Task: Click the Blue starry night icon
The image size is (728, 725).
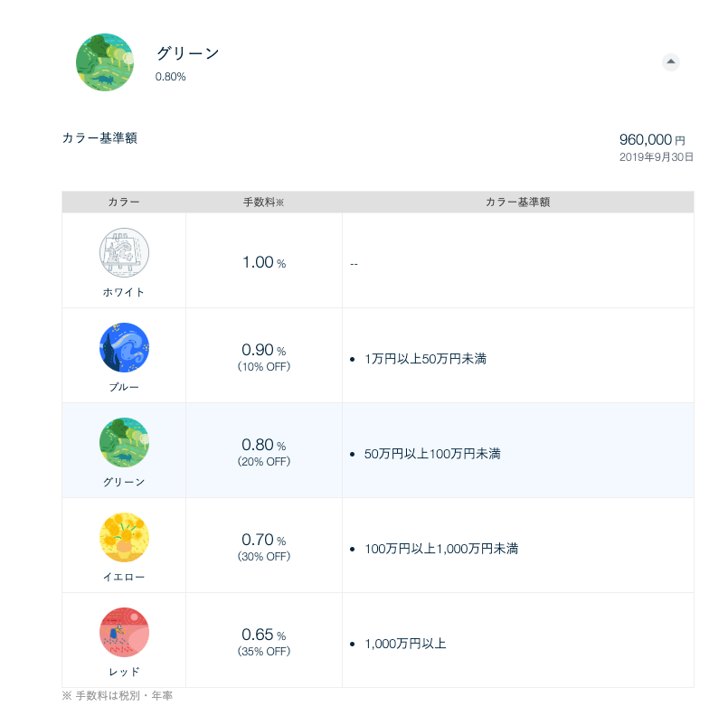Action: [124, 348]
